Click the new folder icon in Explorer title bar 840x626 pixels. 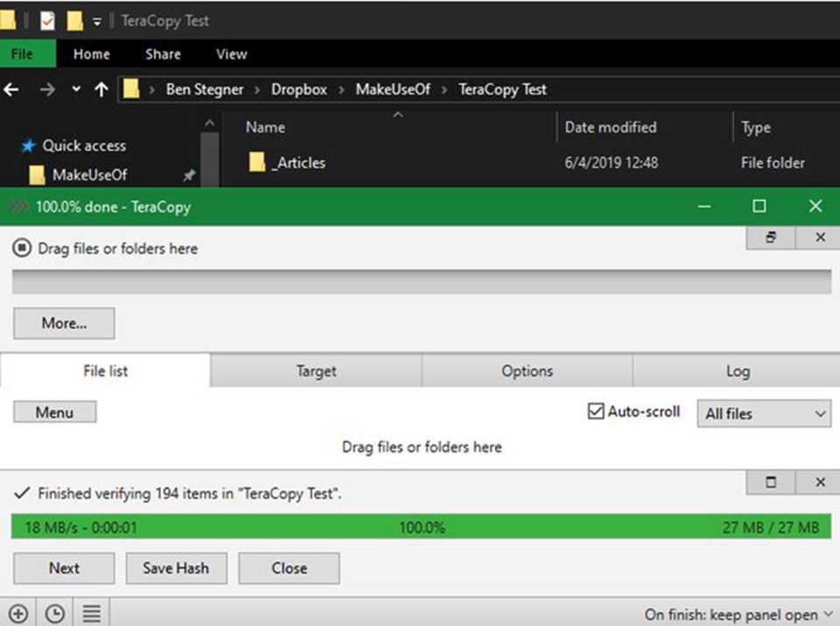click(x=74, y=20)
